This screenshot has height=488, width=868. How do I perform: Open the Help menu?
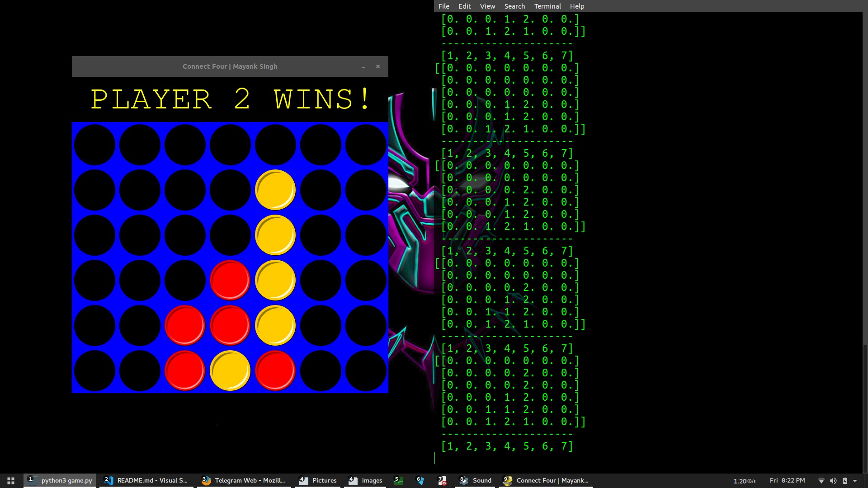[576, 6]
